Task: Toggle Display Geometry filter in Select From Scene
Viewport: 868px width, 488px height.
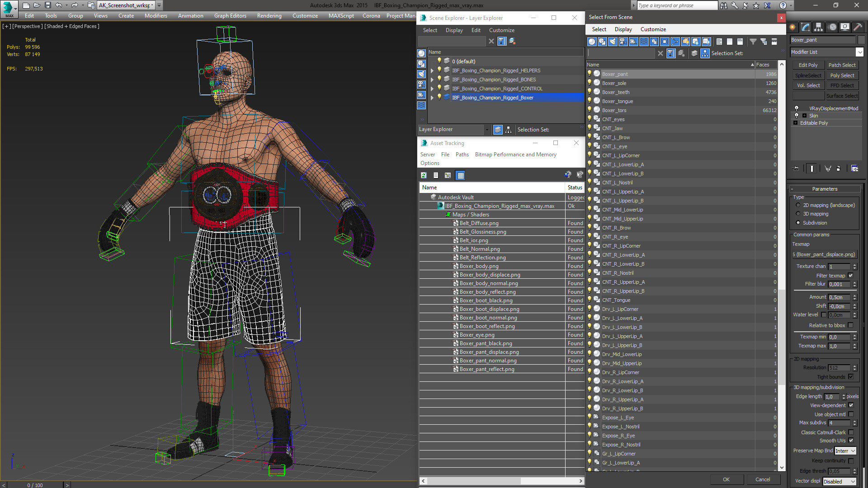Action: click(592, 42)
